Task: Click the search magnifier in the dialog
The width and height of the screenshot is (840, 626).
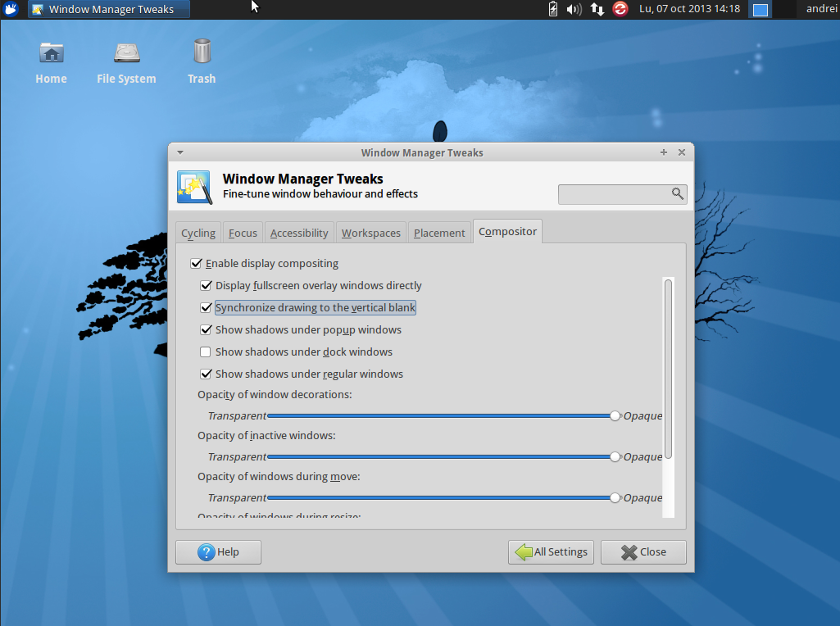Action: (x=677, y=194)
